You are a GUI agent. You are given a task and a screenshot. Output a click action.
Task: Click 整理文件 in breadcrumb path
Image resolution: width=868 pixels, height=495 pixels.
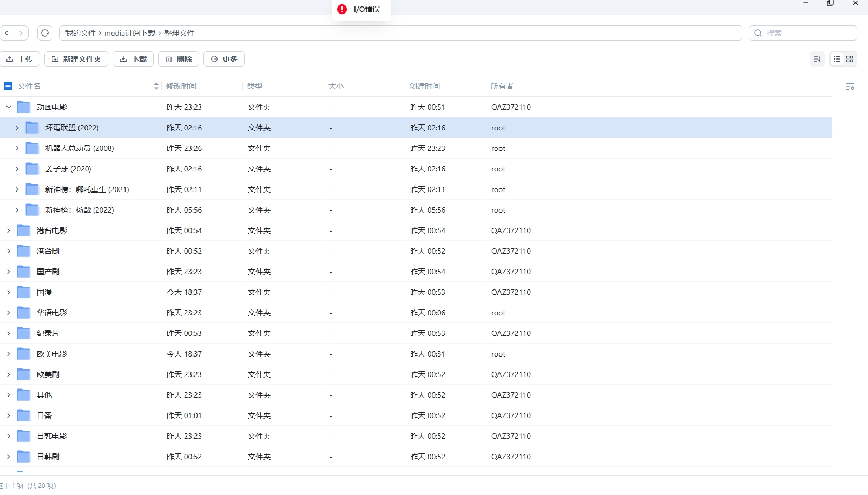coord(179,33)
